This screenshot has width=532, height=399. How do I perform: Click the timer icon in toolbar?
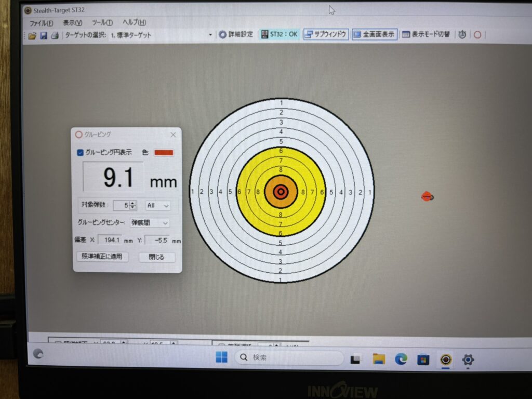(461, 35)
